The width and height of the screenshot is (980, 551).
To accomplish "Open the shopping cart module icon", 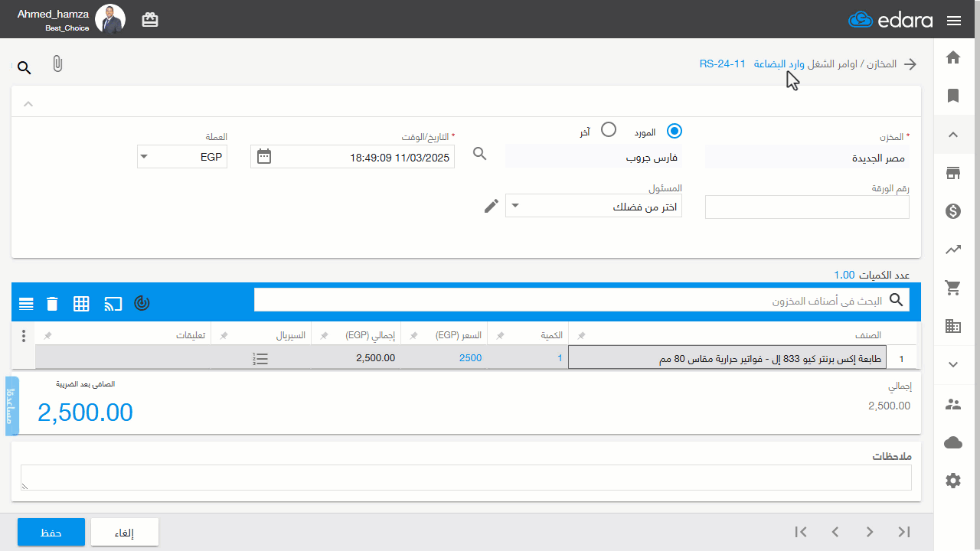I will coord(953,288).
